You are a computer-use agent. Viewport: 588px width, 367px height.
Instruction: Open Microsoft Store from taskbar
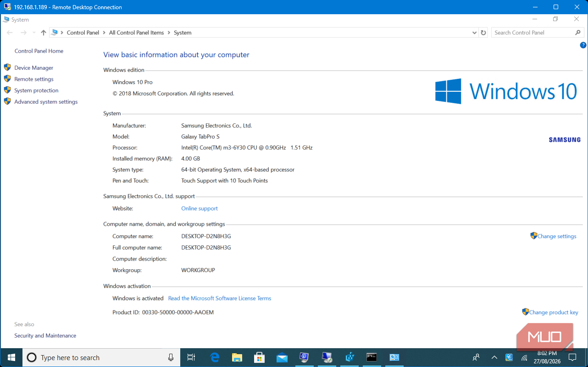259,357
